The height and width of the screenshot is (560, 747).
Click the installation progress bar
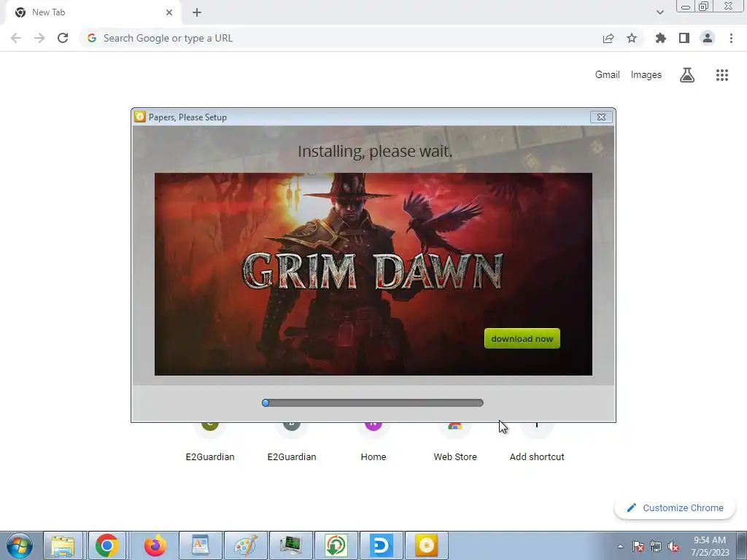[373, 402]
